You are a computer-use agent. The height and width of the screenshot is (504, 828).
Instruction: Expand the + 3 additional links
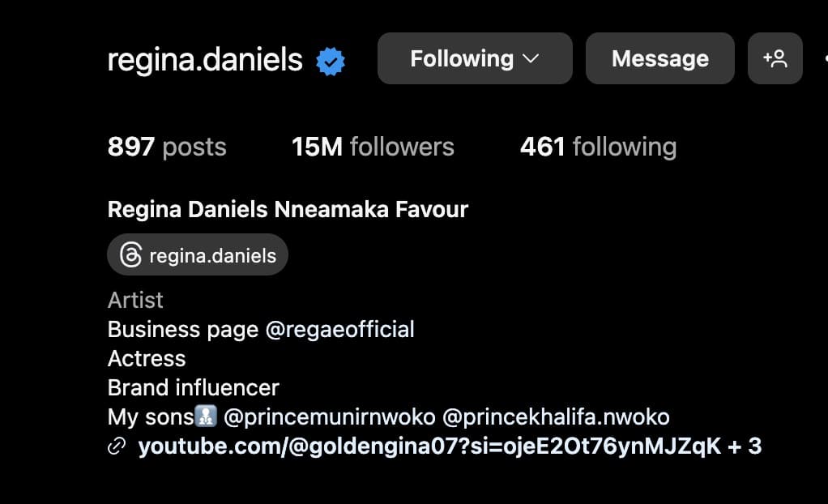tap(745, 446)
